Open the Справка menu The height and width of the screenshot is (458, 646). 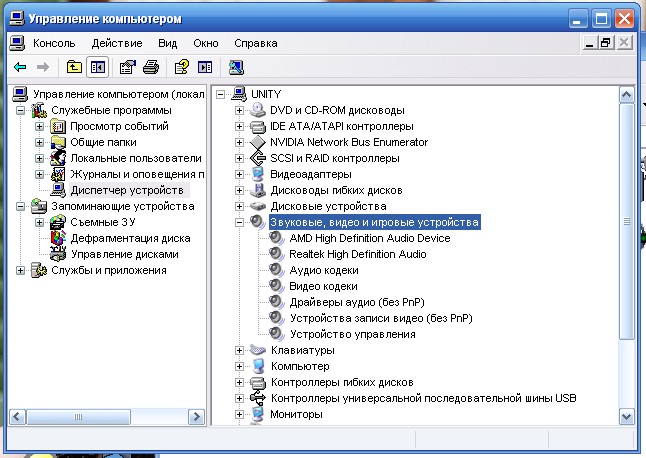coord(255,43)
